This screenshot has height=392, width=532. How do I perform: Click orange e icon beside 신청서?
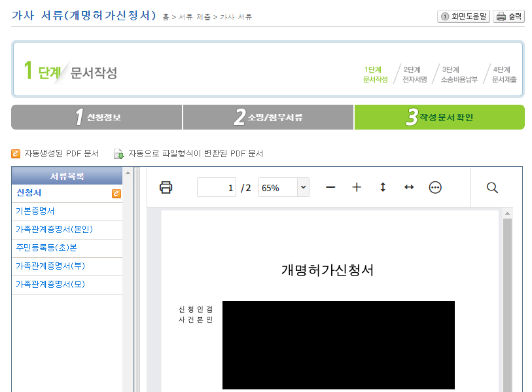(116, 194)
